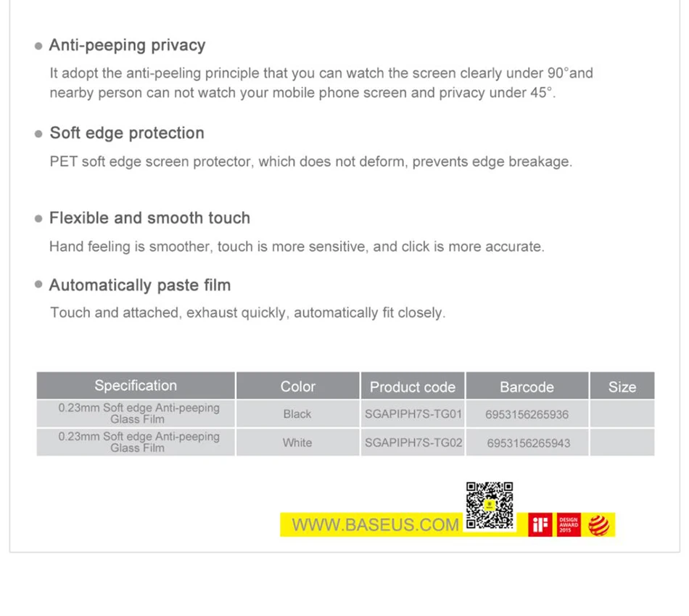Click the Flexible and smooth touch bullet
The width and height of the screenshot is (689, 616).
click(x=39, y=218)
